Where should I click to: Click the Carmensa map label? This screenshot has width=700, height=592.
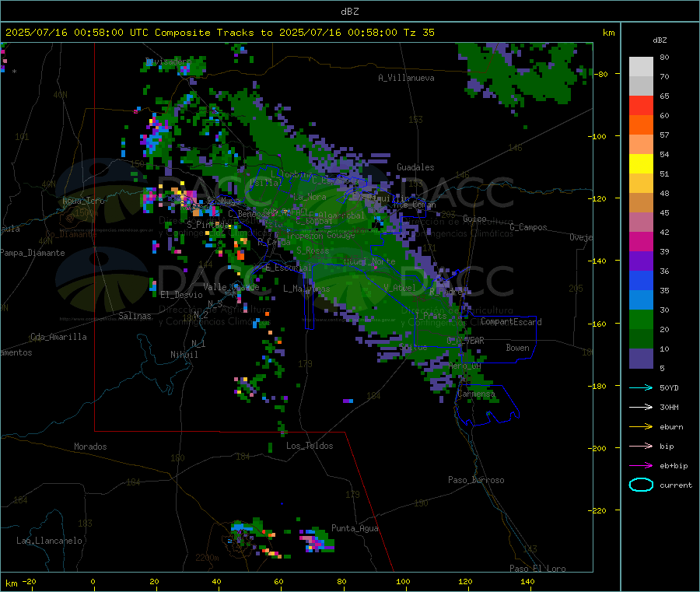click(476, 394)
